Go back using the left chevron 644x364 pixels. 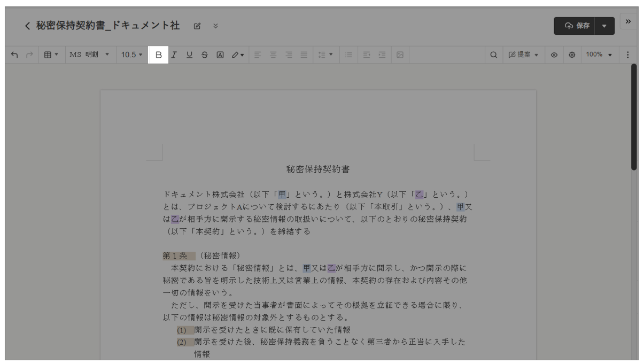pyautogui.click(x=27, y=26)
